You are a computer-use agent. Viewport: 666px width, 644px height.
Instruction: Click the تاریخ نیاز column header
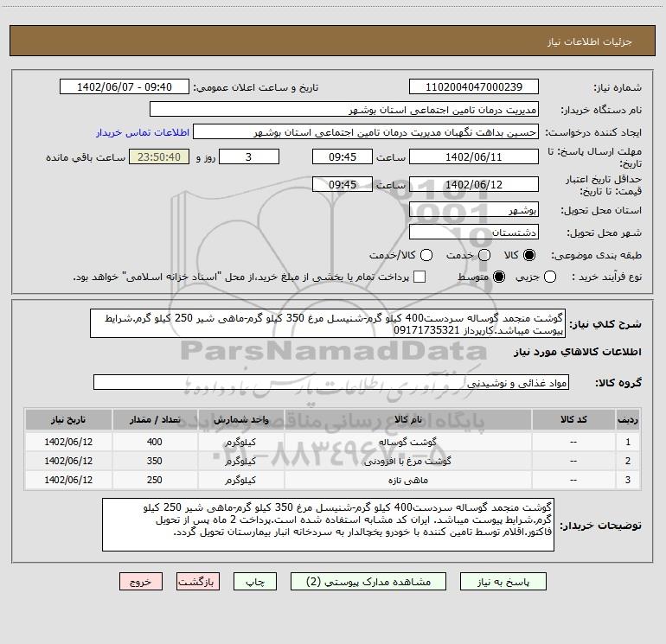[68, 420]
